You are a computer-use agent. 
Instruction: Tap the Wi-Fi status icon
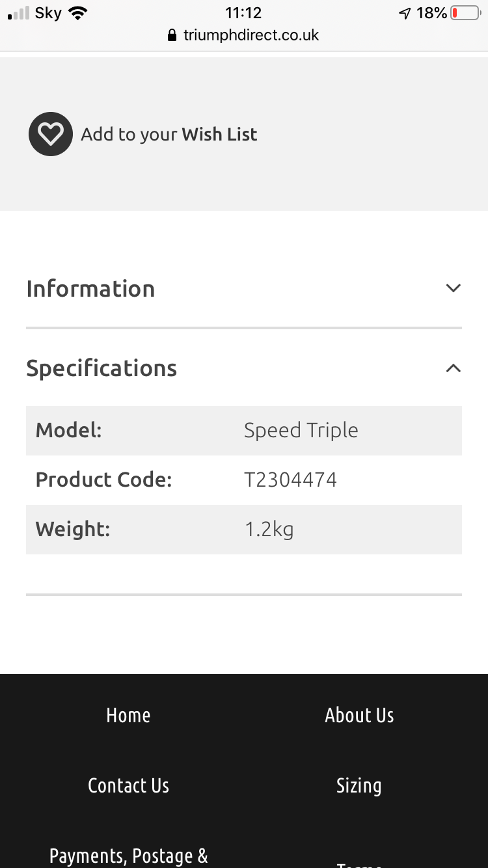pos(78,13)
